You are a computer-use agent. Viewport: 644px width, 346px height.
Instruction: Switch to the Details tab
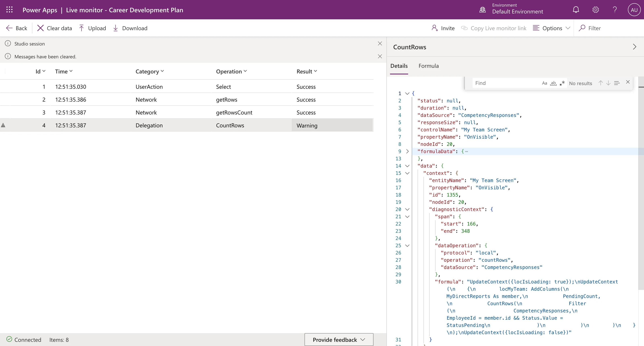click(399, 66)
